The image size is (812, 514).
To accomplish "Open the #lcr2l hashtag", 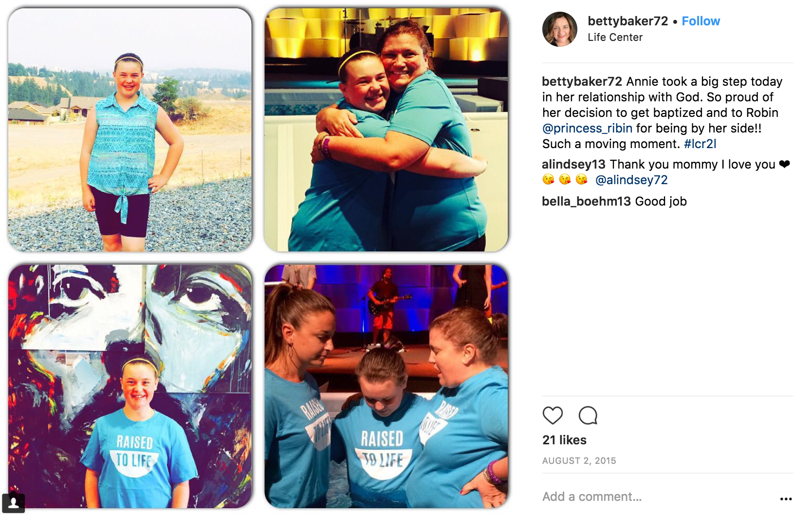I will pos(700,144).
